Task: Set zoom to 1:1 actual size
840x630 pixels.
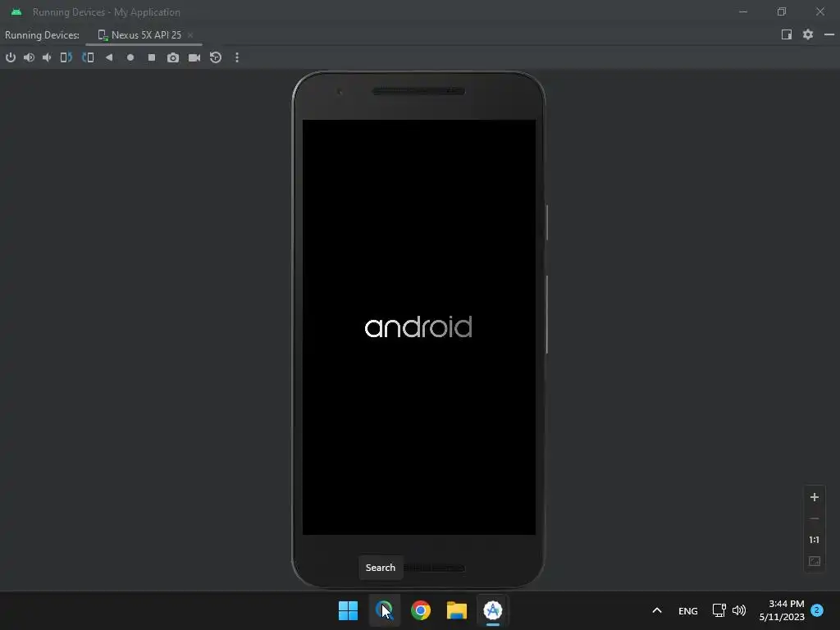Action: pyautogui.click(x=815, y=540)
